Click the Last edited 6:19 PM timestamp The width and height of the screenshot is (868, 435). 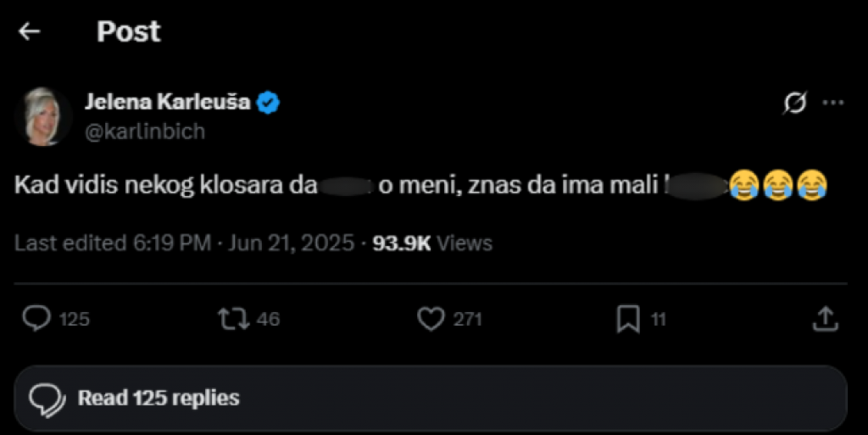[112, 243]
